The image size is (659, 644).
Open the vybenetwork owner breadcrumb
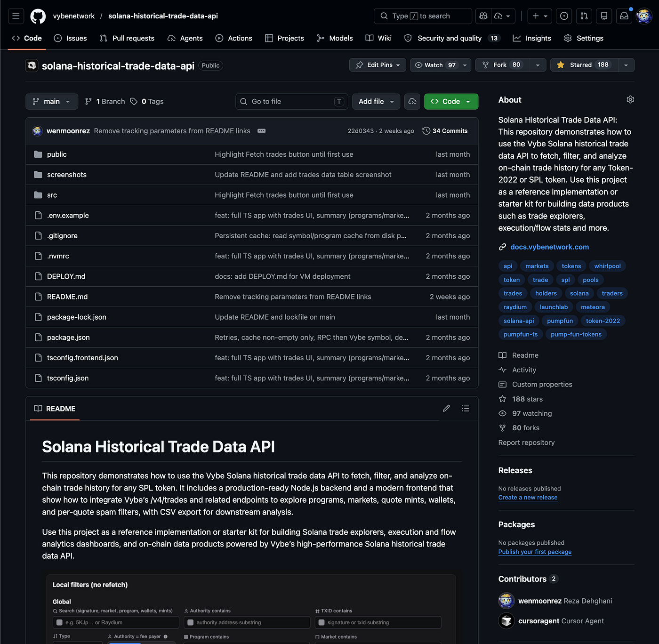click(74, 16)
